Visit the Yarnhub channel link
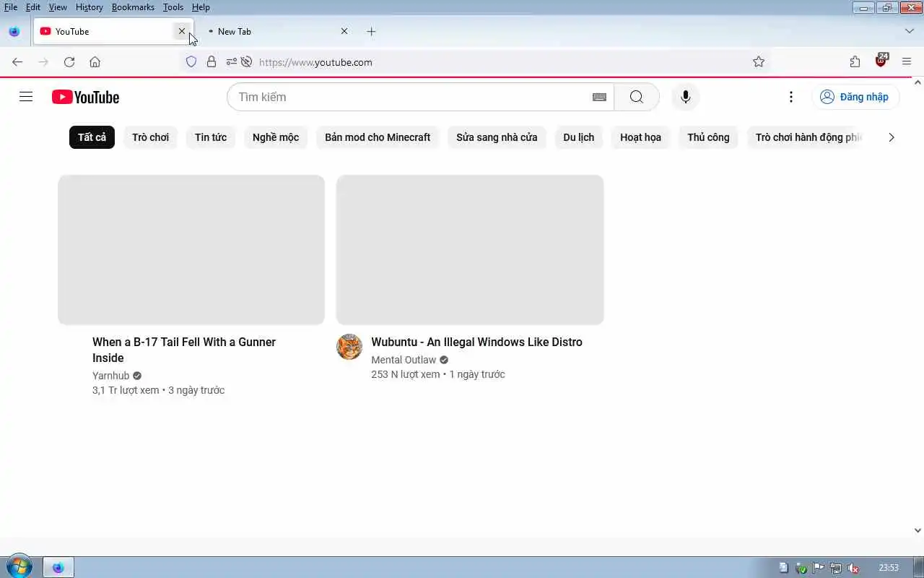 (110, 376)
